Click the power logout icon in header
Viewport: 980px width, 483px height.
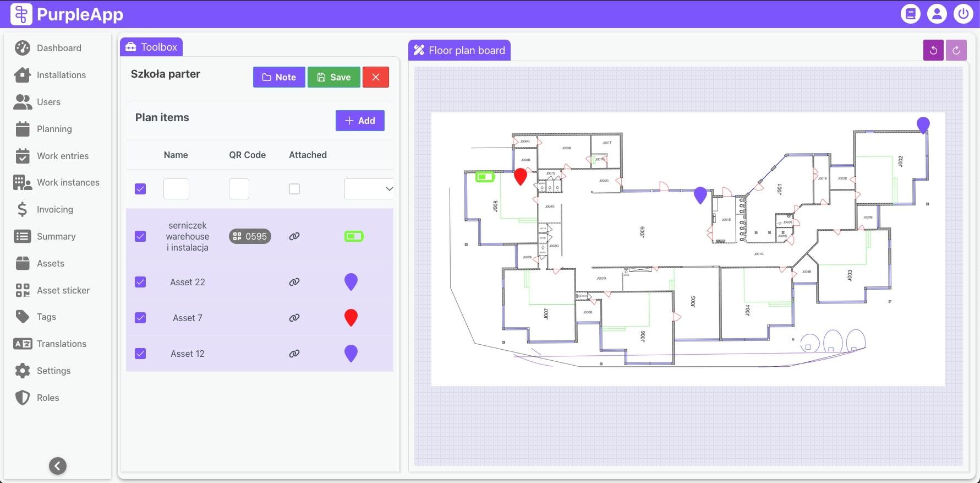pyautogui.click(x=963, y=14)
